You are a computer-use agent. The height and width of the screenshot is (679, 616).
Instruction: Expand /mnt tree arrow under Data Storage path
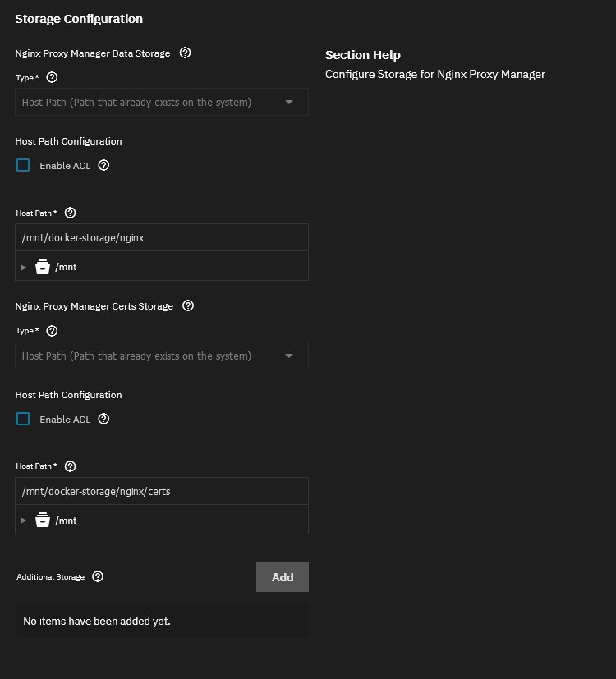[x=23, y=267]
